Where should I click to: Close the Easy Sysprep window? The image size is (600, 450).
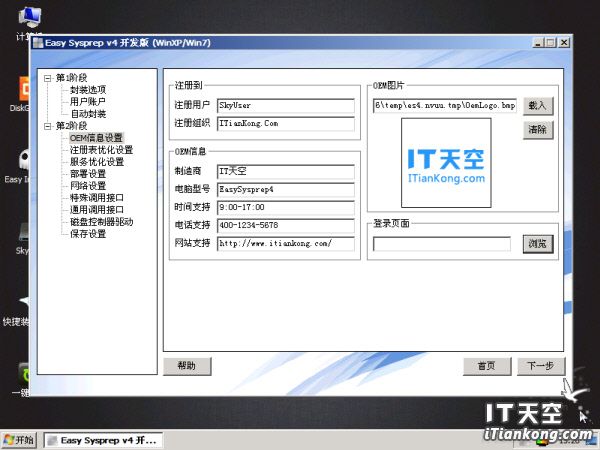coord(564,42)
